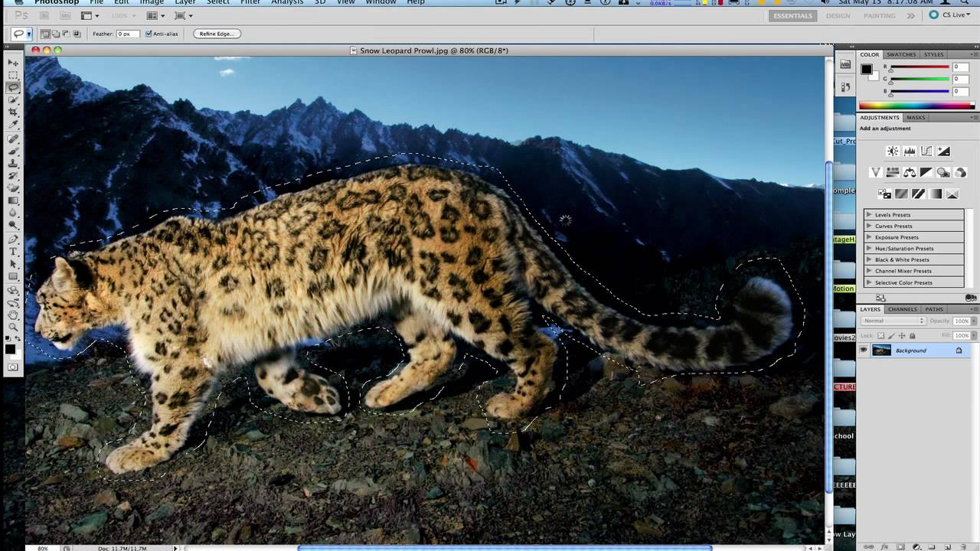This screenshot has height=551, width=980.
Task: Open the CS Live button
Action: [x=950, y=15]
